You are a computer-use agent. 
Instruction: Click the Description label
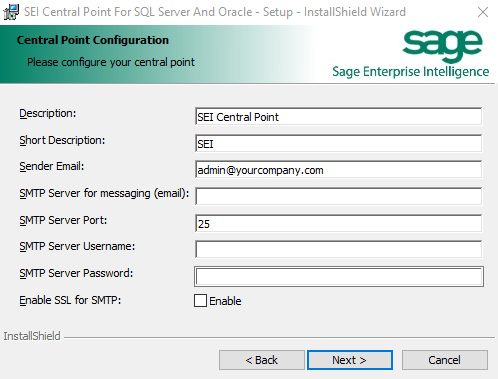[x=48, y=113]
